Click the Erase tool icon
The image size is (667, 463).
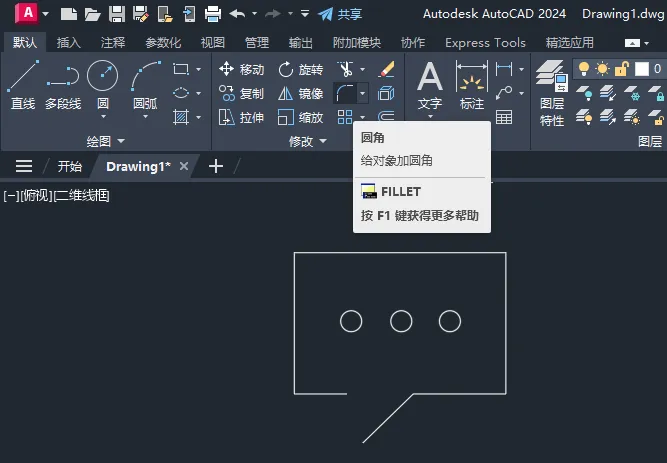386,69
